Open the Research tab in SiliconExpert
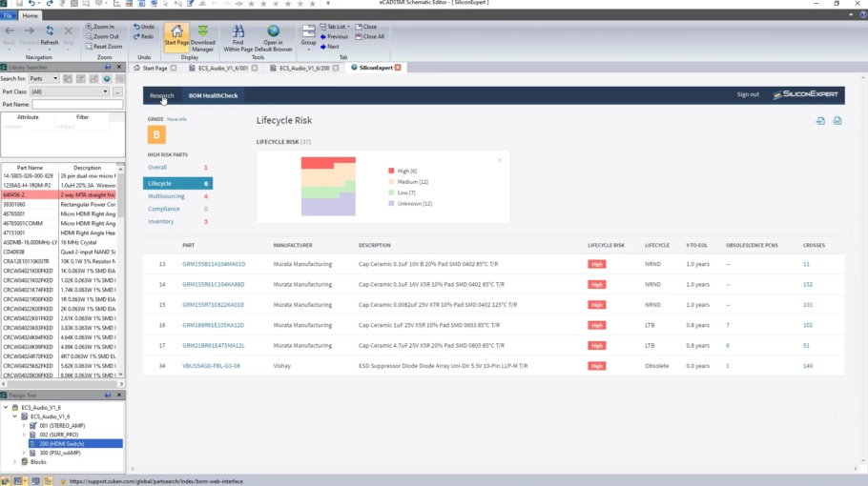Viewport: 868px width, 486px height. pyautogui.click(x=161, y=95)
